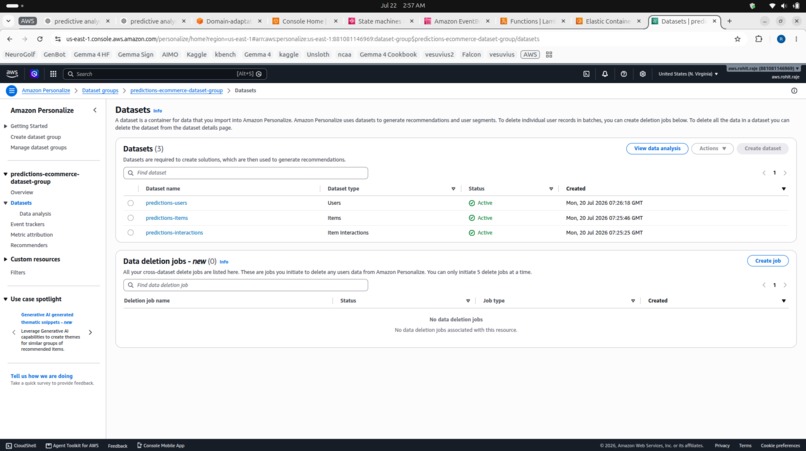
Task: Open the Actions dropdown
Action: [712, 149]
